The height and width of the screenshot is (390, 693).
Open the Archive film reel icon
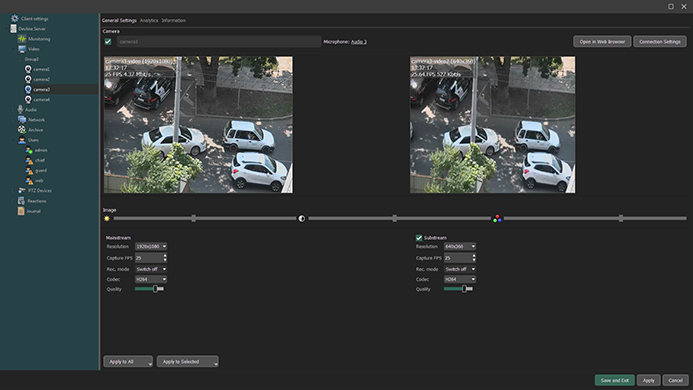22,130
